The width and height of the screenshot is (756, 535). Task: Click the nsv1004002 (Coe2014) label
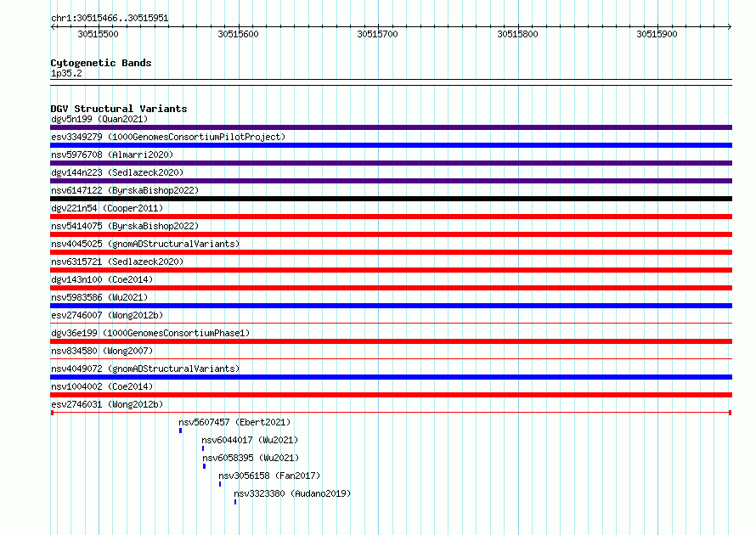point(102,386)
